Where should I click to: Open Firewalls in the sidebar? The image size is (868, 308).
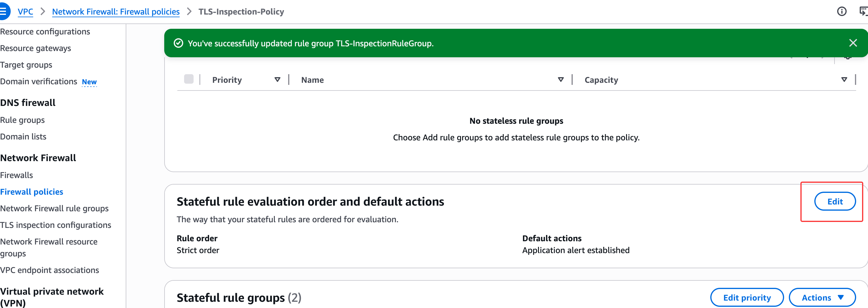(x=17, y=175)
